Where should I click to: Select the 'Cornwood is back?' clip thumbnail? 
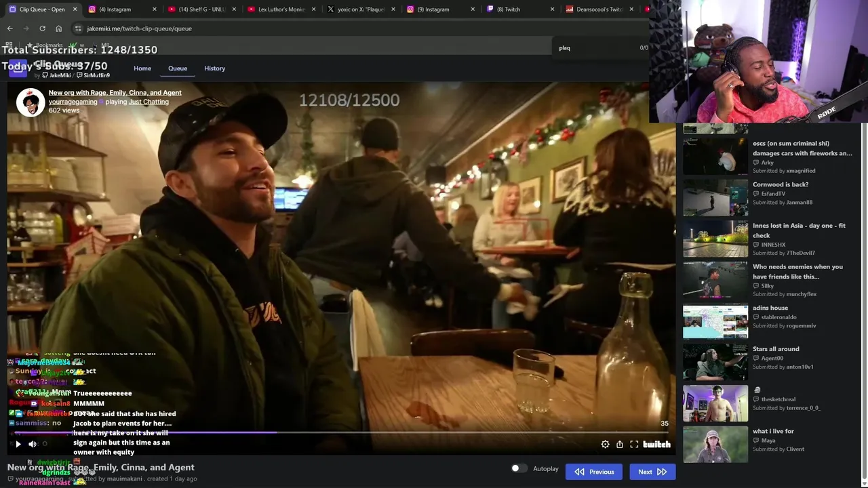(x=715, y=197)
